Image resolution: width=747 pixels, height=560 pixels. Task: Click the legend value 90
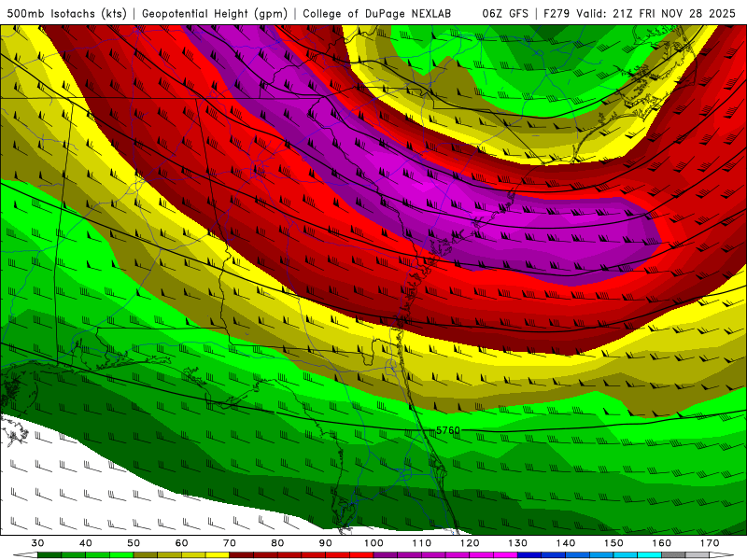point(326,543)
